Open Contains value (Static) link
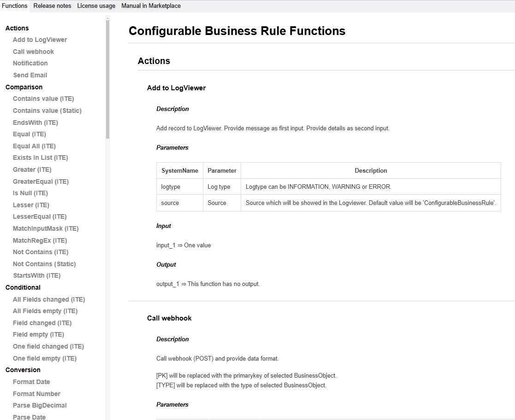 (47, 111)
